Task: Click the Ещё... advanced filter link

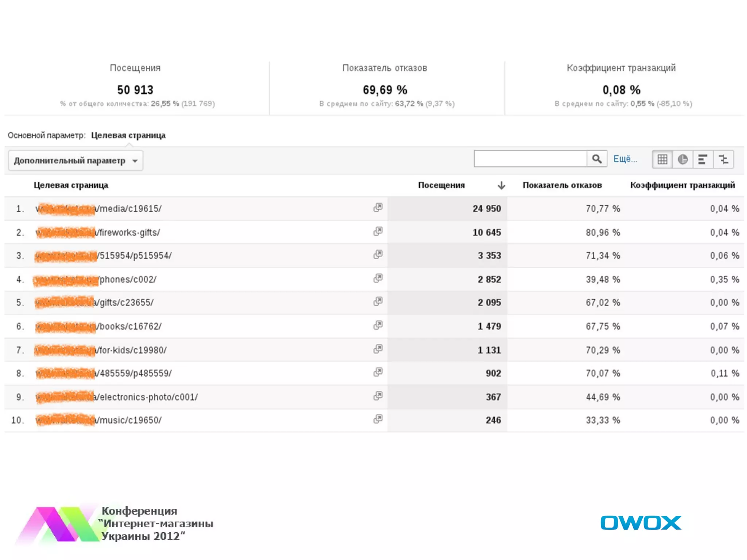Action: (x=625, y=159)
